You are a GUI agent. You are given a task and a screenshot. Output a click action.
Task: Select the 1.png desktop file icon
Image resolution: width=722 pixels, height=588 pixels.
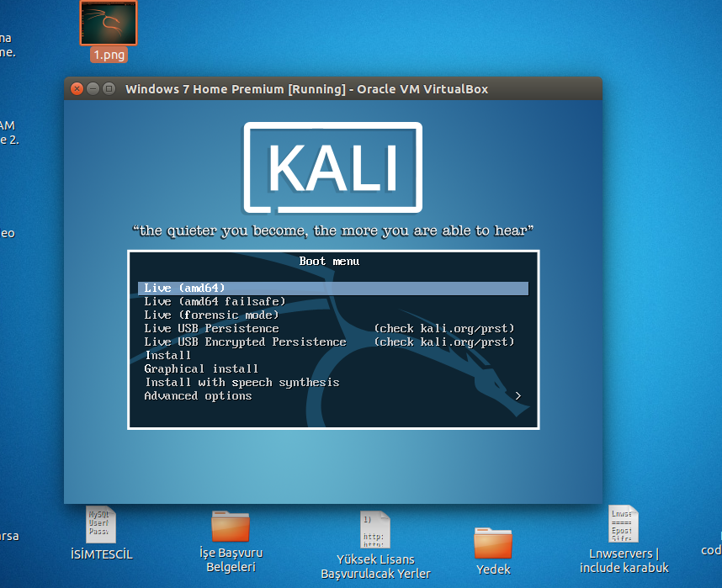[x=109, y=23]
